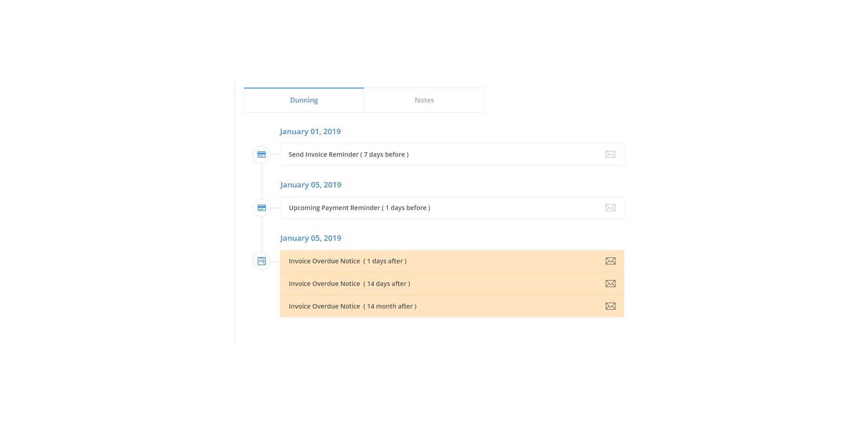Click timeline connector above the overdue notice icon

(x=261, y=234)
